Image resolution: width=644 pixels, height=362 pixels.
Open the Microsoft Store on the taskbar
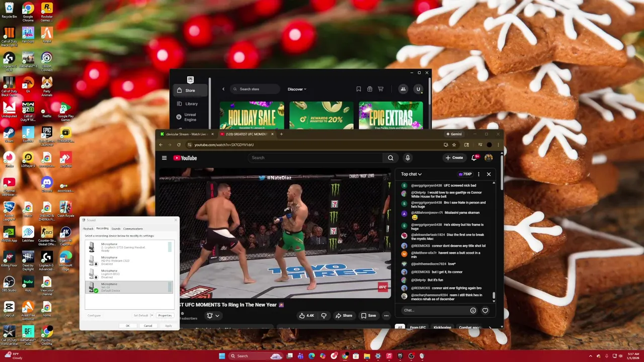[x=356, y=356]
